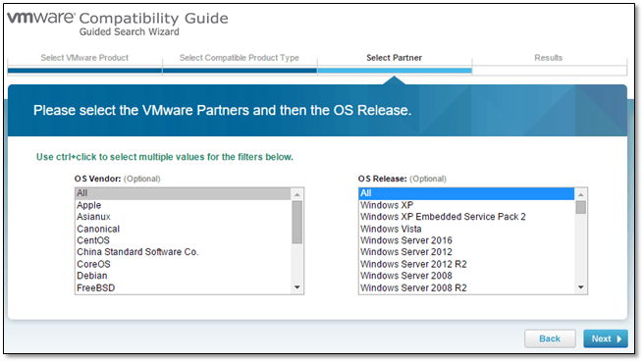Click the arrow icon on Next button
This screenshot has width=644, height=363.
click(x=618, y=338)
